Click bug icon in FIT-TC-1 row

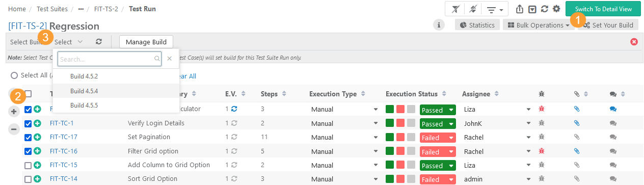(542, 123)
